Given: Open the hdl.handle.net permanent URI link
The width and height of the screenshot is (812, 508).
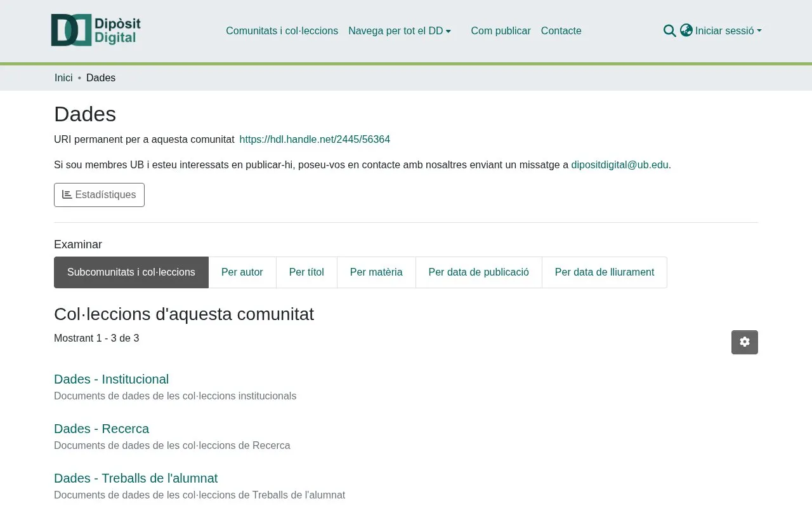Looking at the screenshot, I should 315,140.
